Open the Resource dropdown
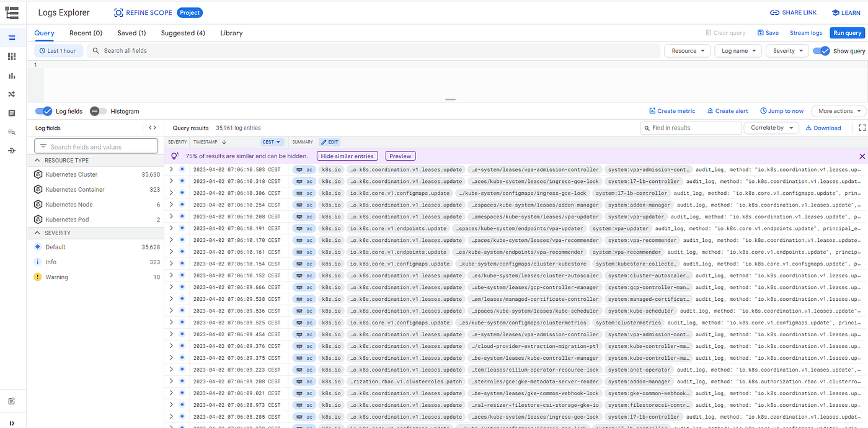 687,51
